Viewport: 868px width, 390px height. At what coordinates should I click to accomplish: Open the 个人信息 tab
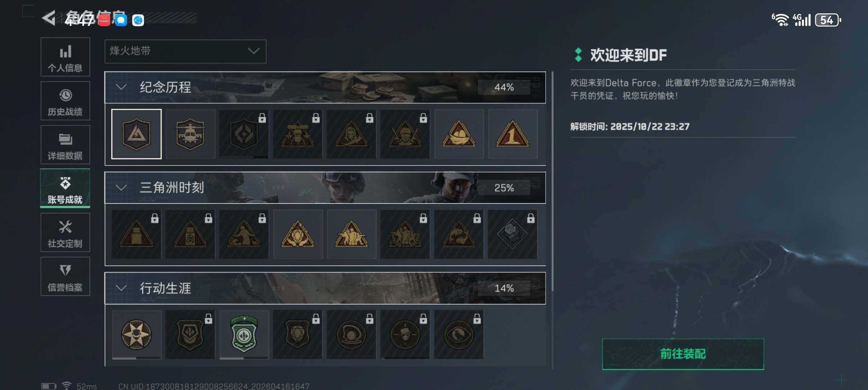click(65, 57)
